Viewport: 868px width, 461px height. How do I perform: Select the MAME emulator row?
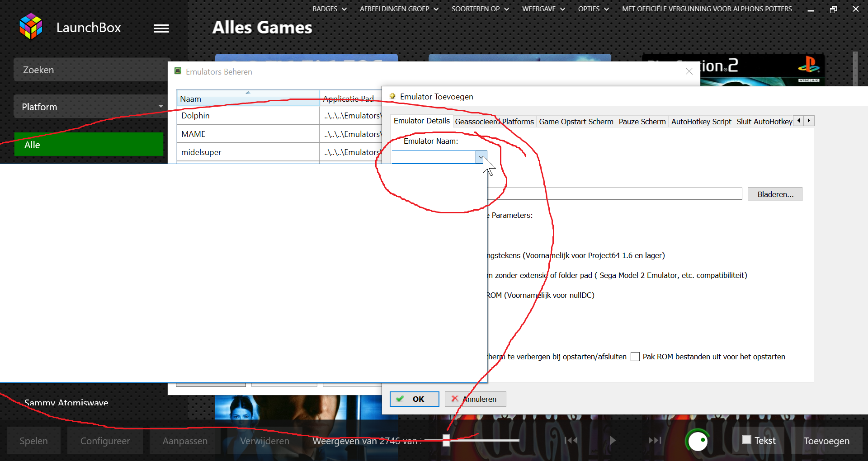click(x=279, y=134)
